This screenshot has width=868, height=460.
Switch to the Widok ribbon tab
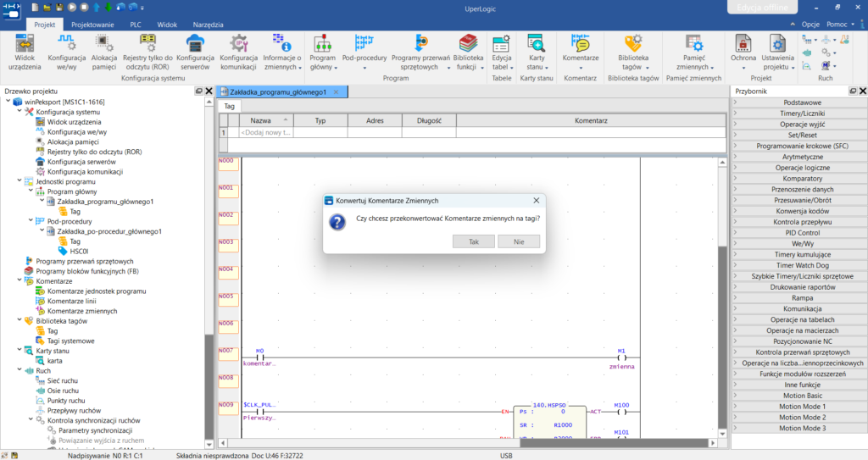click(x=167, y=25)
